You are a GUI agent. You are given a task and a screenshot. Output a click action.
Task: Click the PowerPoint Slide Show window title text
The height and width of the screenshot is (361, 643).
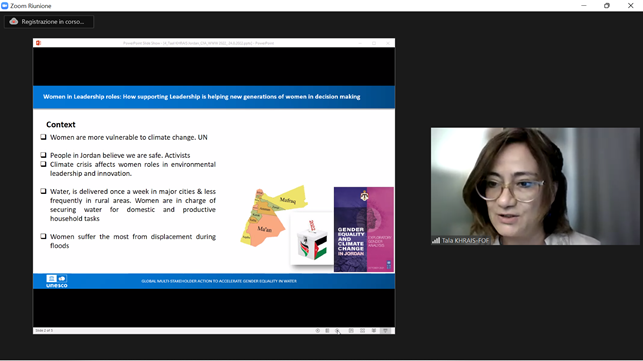click(198, 43)
